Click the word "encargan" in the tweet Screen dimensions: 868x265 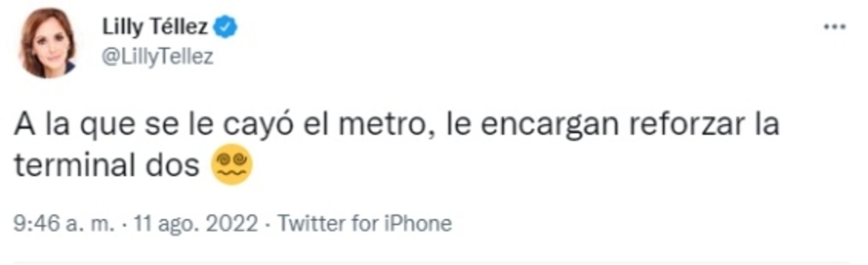(x=549, y=125)
